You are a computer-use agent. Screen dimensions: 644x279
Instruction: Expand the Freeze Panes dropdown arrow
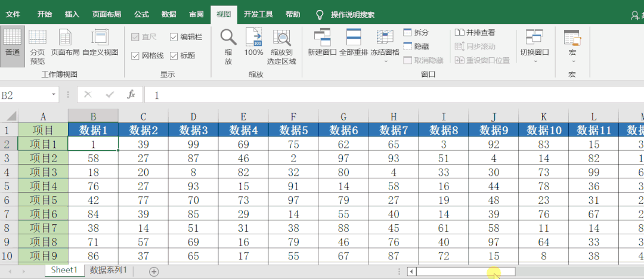click(x=385, y=61)
